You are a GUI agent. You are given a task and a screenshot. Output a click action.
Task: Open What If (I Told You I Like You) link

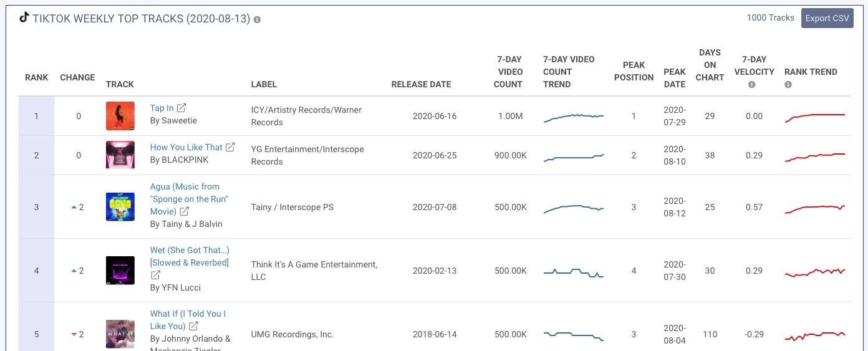tap(188, 320)
